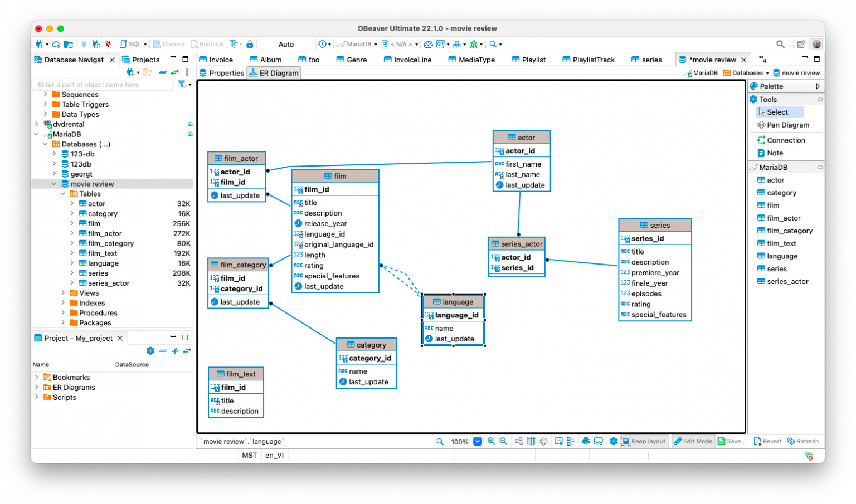Screen dimensions: 856x504
Task: Export the diagram as an image
Action: coord(598,441)
